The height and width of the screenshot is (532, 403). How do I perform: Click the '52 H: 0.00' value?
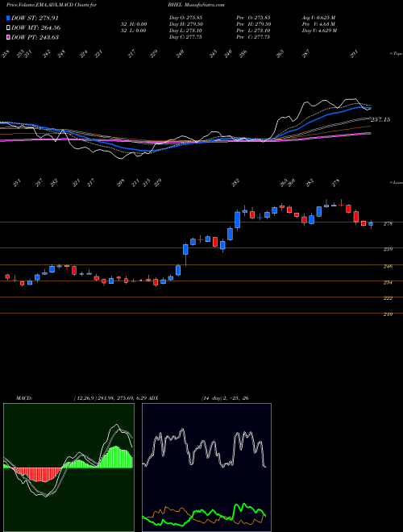(x=134, y=24)
